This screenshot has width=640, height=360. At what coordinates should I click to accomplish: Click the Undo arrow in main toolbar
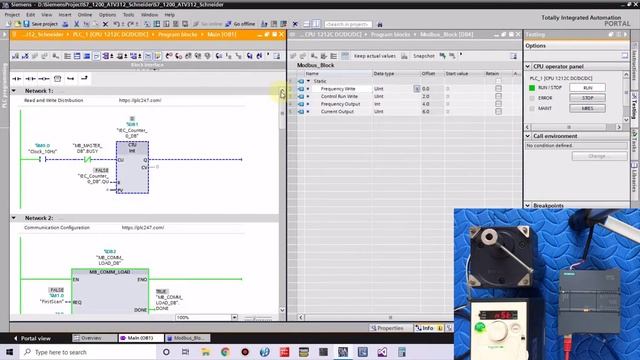pos(116,24)
